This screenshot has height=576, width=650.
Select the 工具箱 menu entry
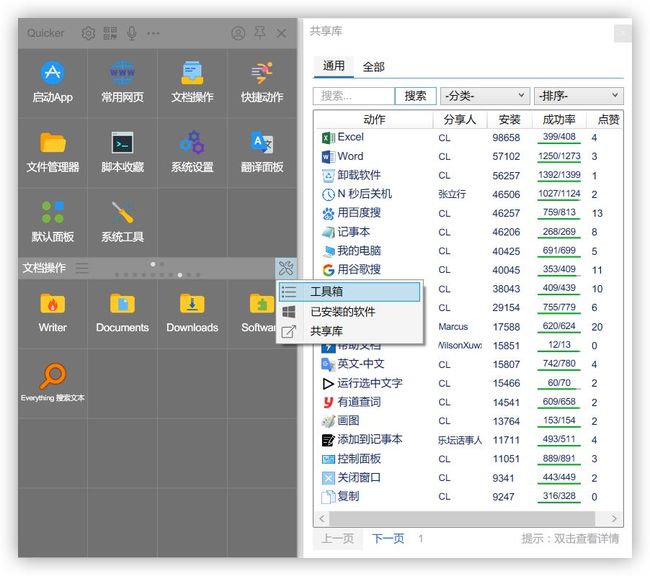click(349, 292)
